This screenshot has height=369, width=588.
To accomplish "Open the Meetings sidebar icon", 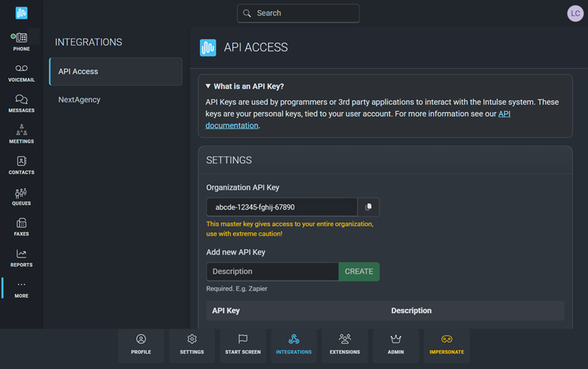I will (x=21, y=134).
